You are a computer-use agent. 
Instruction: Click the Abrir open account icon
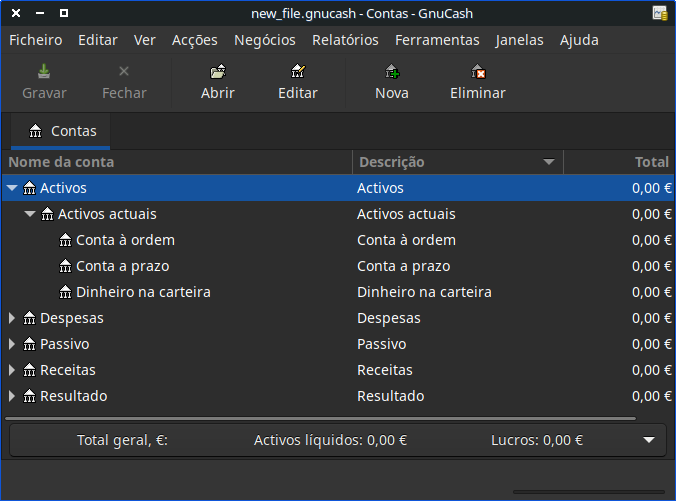218,72
